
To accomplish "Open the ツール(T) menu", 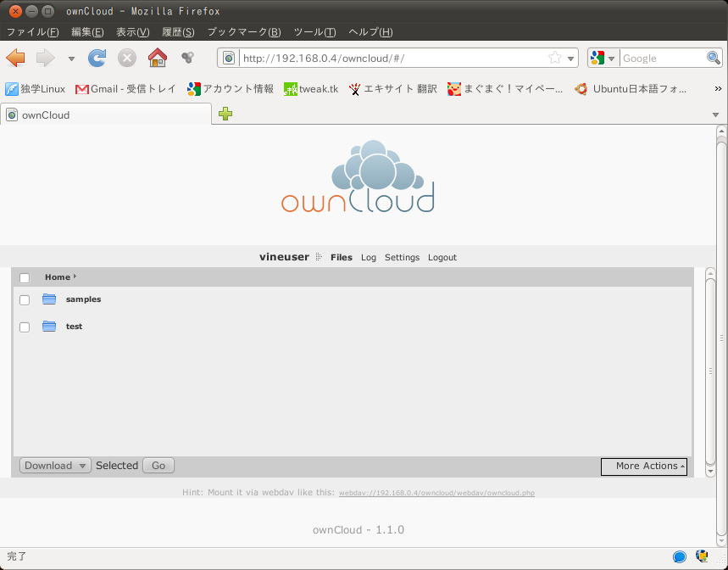I will coord(314,32).
